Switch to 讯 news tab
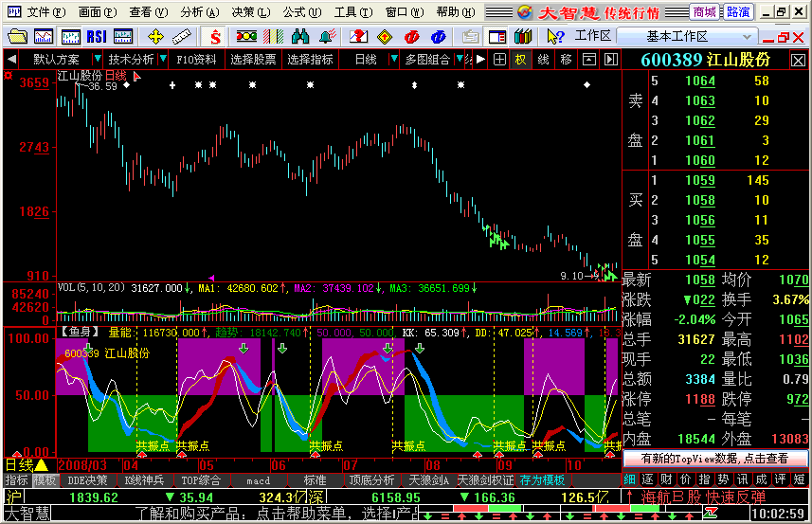Screen dimensions: 812x524 (742, 479)
